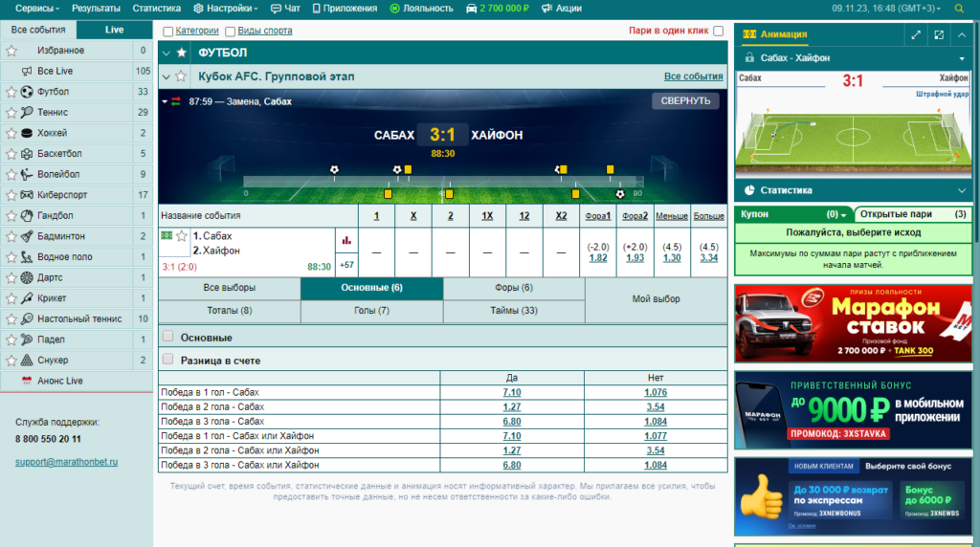
Task: Select the Форы (6) tab
Action: (514, 288)
